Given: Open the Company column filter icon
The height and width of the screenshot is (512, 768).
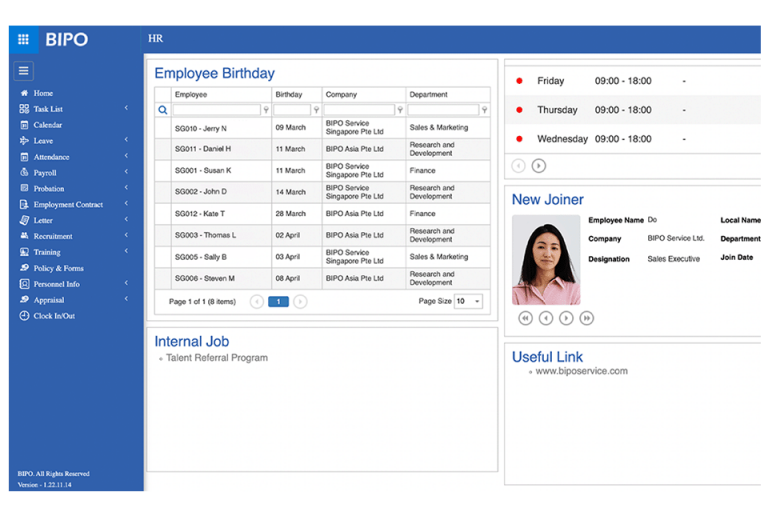Looking at the screenshot, I should [400, 110].
